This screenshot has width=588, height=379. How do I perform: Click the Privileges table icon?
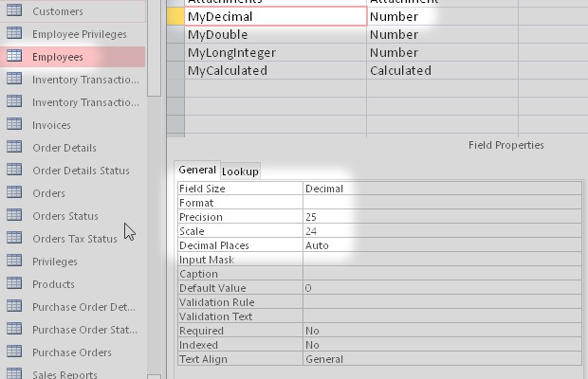point(14,262)
